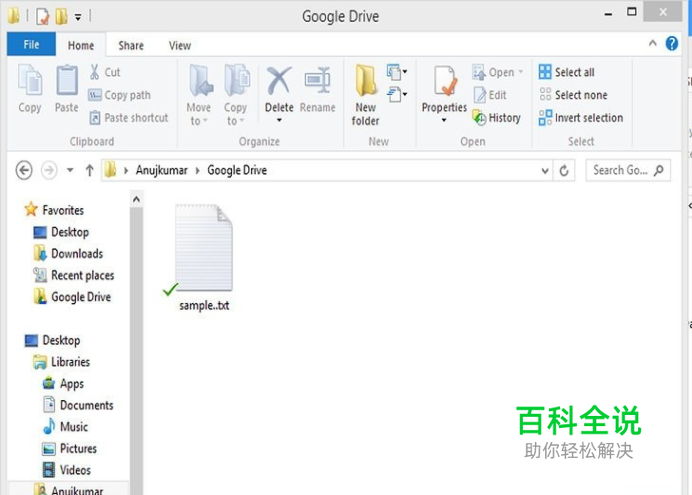Click the Select all icon

click(x=545, y=72)
